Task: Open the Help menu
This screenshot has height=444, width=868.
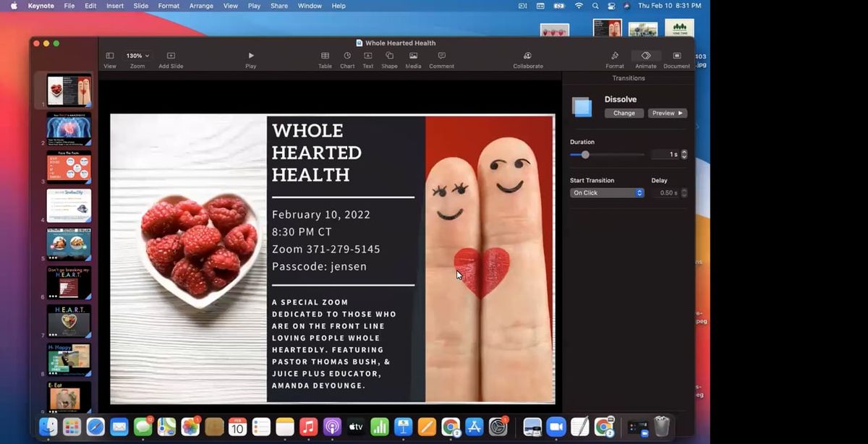Action: point(339,6)
